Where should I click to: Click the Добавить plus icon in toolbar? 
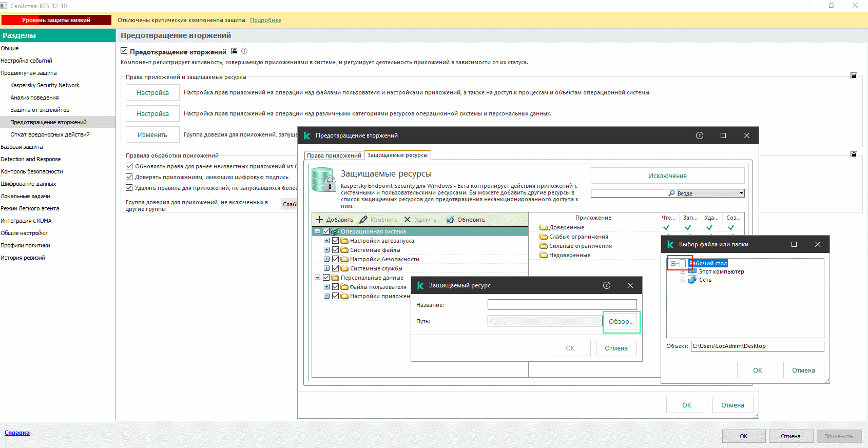319,220
